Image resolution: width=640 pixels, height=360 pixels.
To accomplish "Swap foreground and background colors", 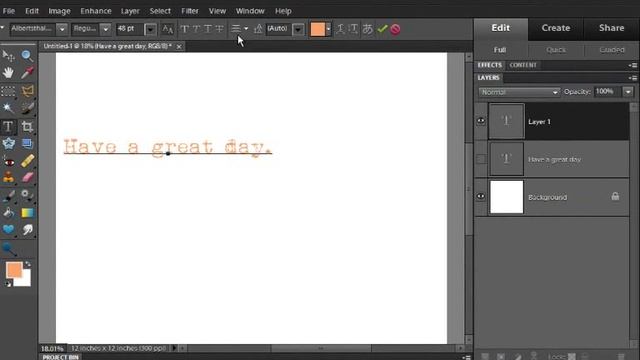I will [x=28, y=264].
